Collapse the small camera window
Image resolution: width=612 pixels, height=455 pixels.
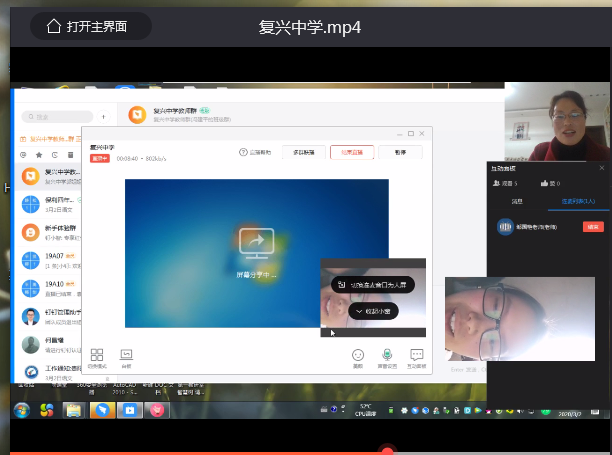point(375,311)
